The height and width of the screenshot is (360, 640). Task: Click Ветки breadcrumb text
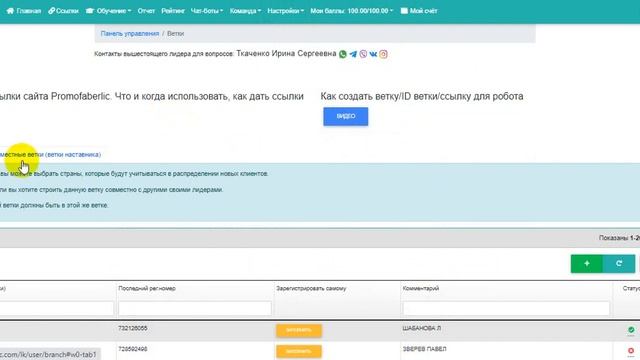tap(176, 33)
